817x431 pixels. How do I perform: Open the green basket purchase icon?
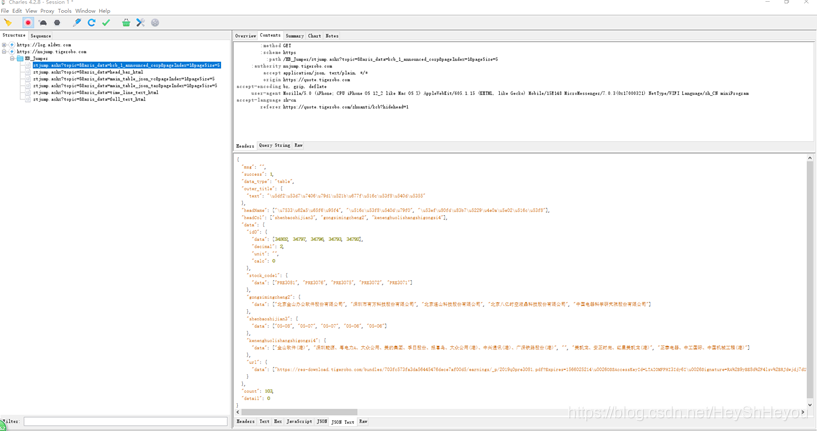tap(126, 22)
